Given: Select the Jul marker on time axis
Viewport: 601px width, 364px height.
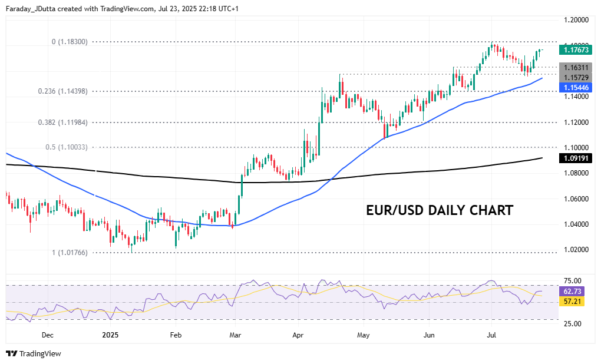Looking at the screenshot, I should (491, 335).
